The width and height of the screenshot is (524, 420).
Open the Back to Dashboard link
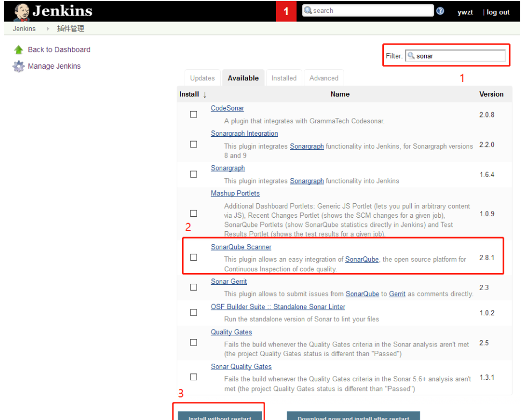coord(59,50)
